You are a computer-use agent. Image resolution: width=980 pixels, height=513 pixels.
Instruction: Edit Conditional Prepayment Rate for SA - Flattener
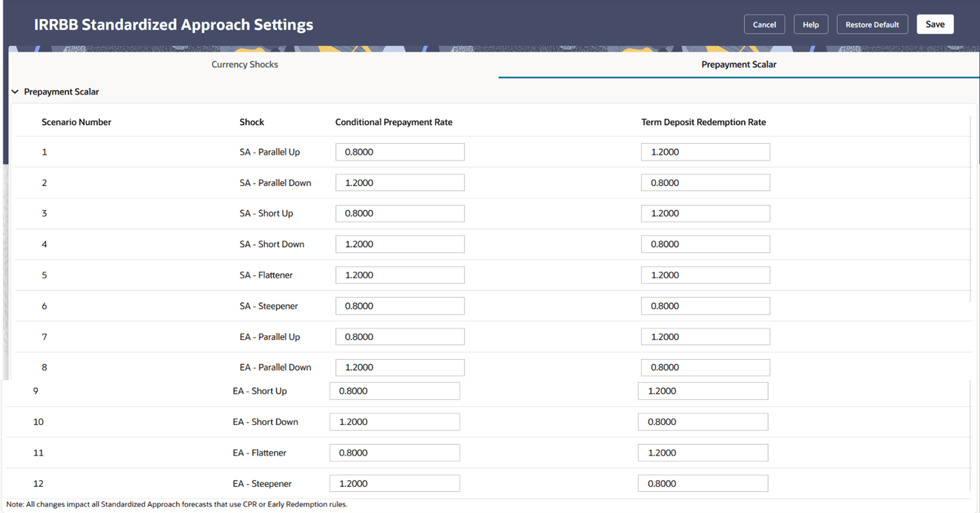pos(400,275)
